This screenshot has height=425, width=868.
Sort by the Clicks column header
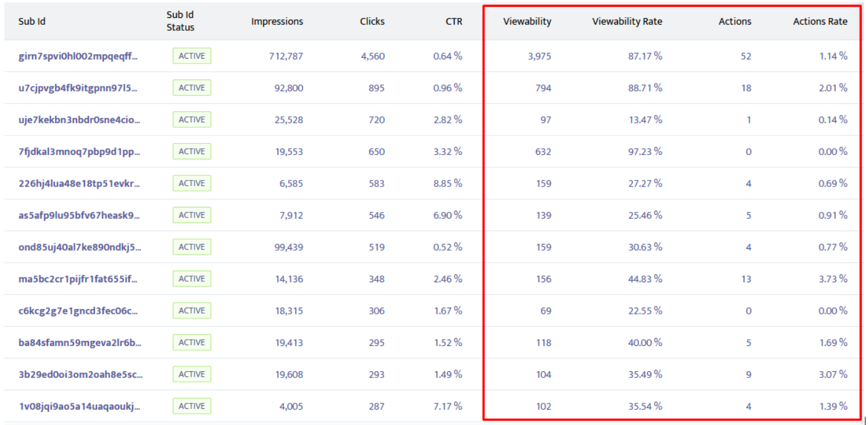[x=372, y=22]
